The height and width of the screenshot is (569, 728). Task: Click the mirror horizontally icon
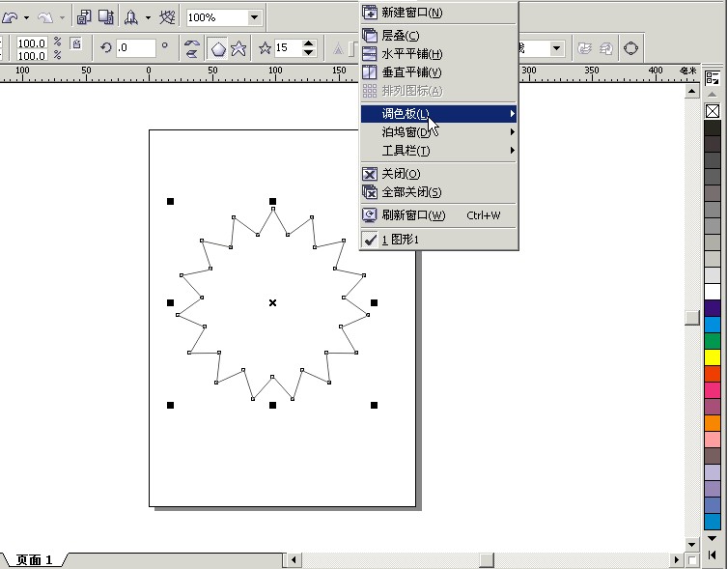click(191, 48)
